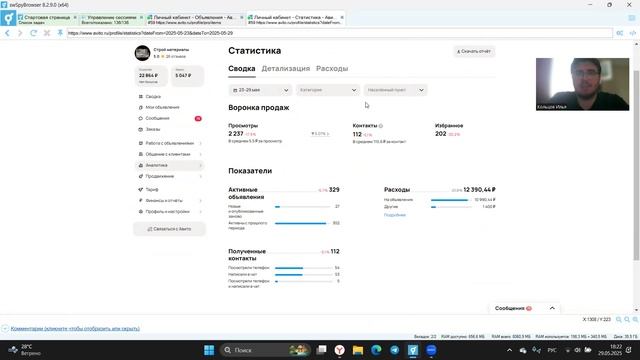640x360 pixels.
Task: Click the page vertical scrollbar
Action: click(x=636, y=165)
